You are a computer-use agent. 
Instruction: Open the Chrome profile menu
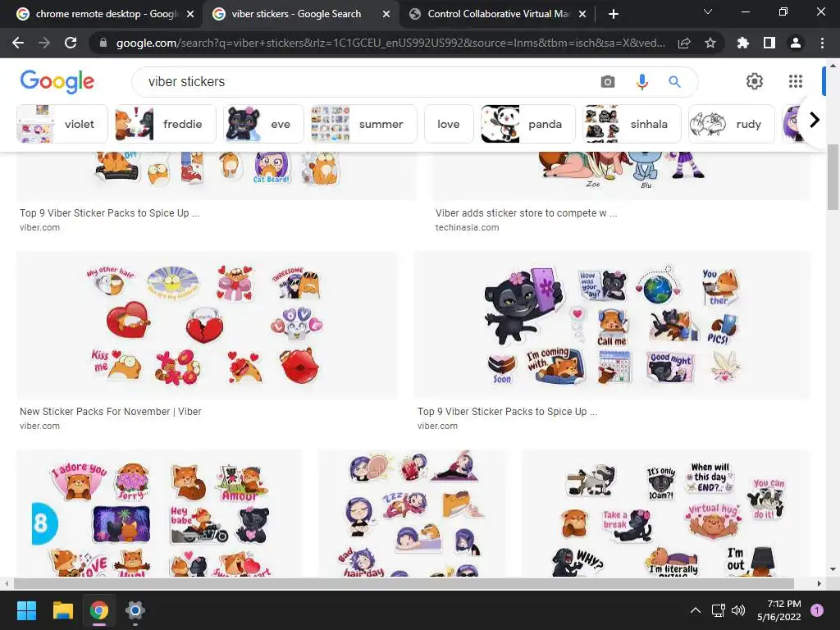[x=796, y=43]
